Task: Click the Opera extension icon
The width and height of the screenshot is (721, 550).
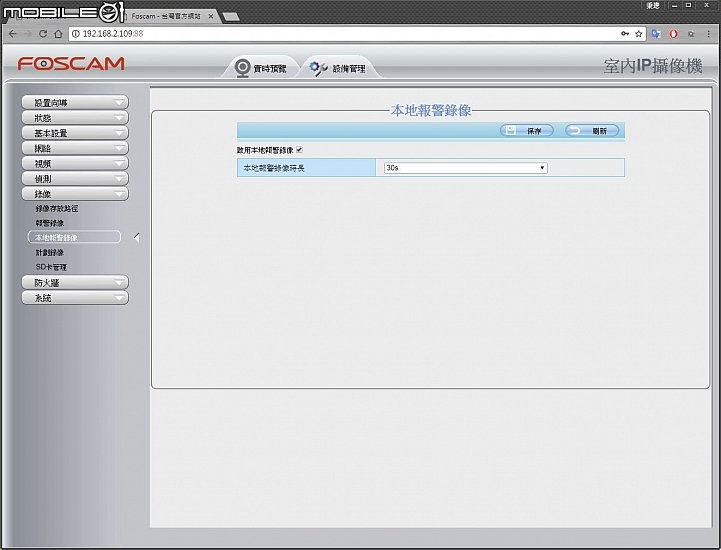Action: (x=674, y=34)
